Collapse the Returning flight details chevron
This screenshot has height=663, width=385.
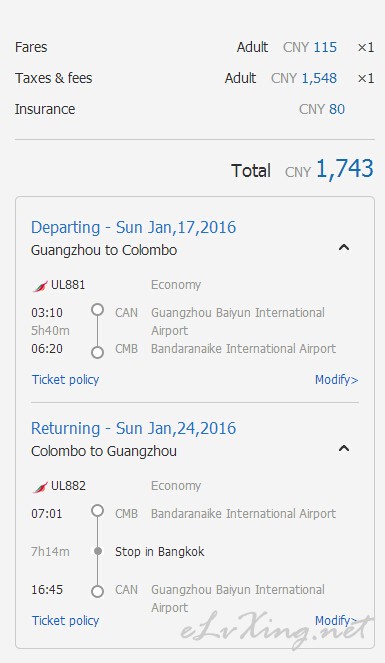point(344,448)
